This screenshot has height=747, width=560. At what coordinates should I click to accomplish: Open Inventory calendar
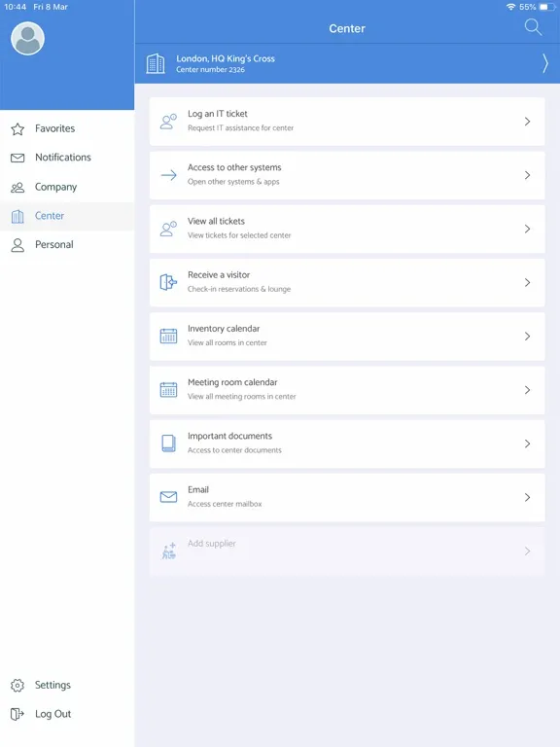click(347, 337)
